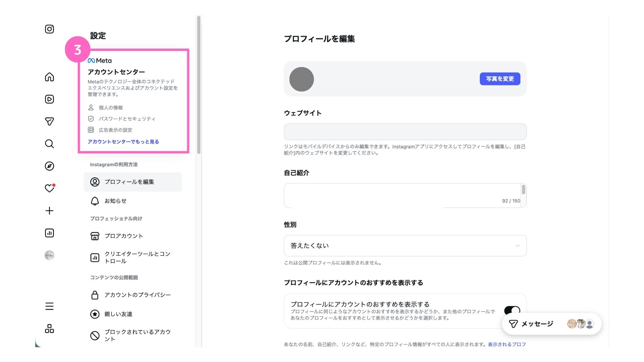Viewport: 644px width, 362px height.
Task: Click アカウントセンターでもっと見る link
Action: click(x=123, y=142)
